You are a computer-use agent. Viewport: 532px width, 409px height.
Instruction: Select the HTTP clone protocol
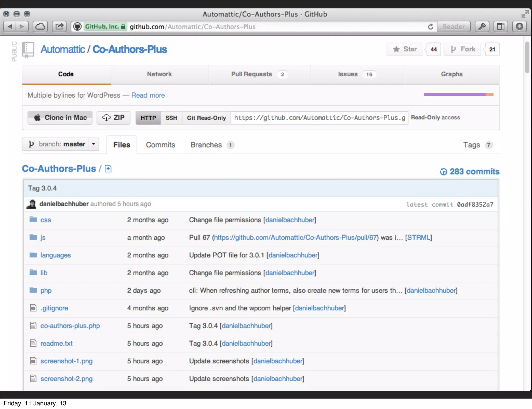(148, 118)
